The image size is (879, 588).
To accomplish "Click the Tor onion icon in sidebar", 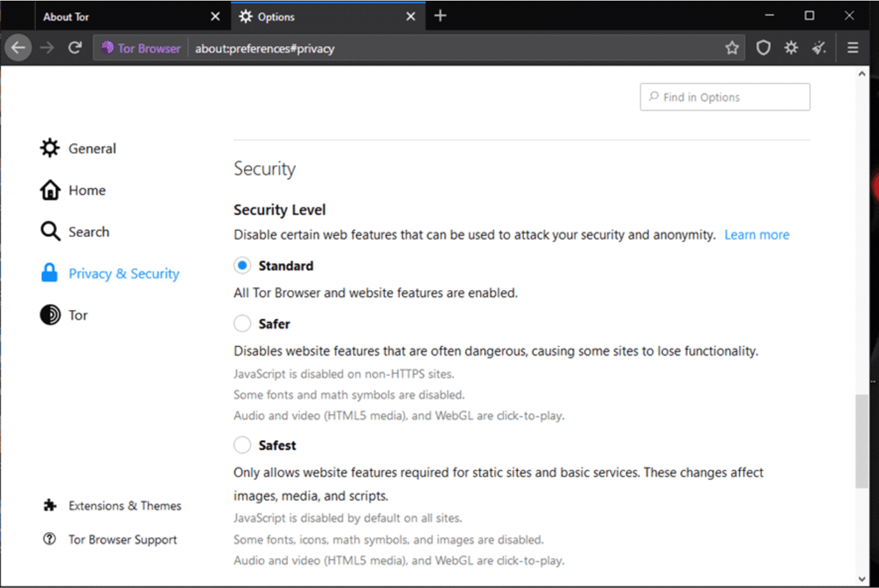I will (50, 315).
